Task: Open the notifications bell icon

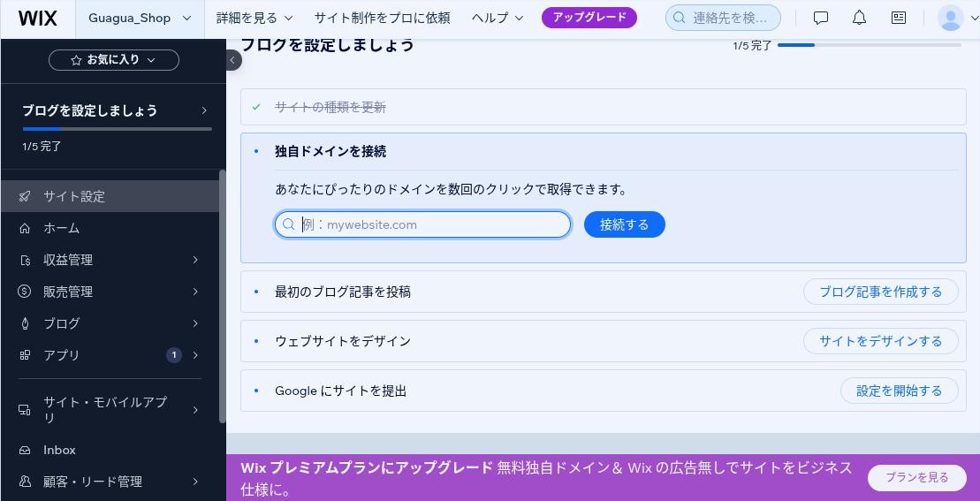Action: tap(859, 19)
